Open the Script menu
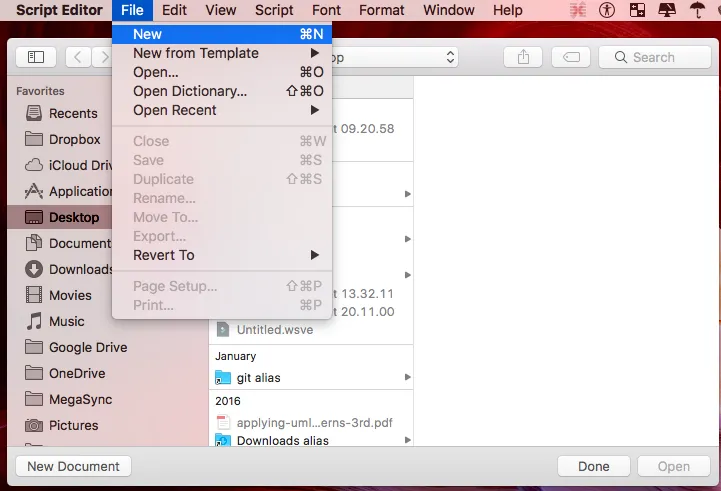 [274, 10]
